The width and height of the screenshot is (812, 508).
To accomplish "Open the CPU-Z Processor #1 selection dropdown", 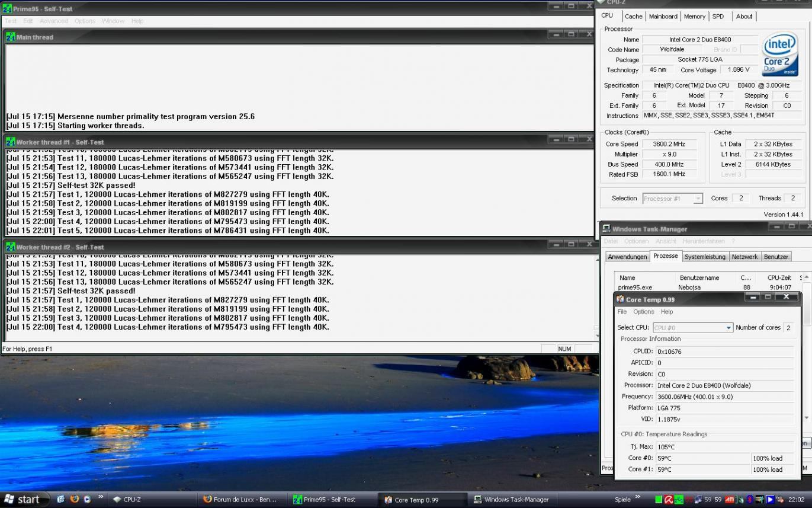I will [x=672, y=199].
